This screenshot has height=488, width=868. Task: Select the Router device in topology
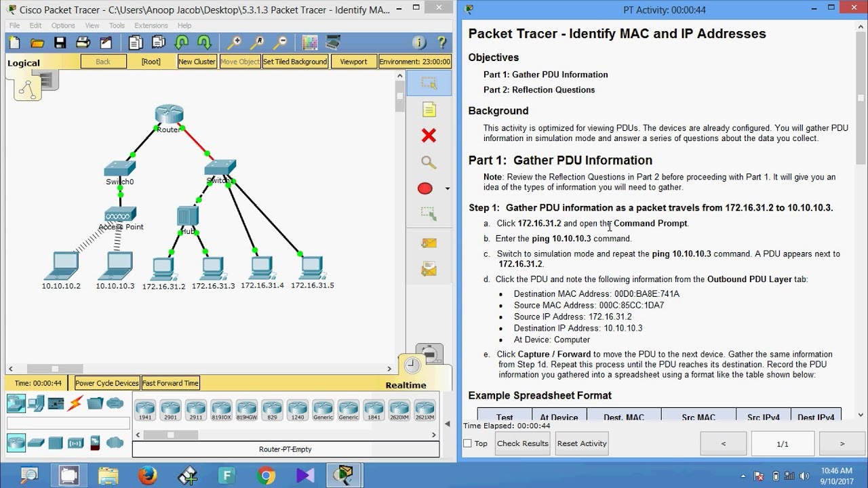click(x=169, y=115)
